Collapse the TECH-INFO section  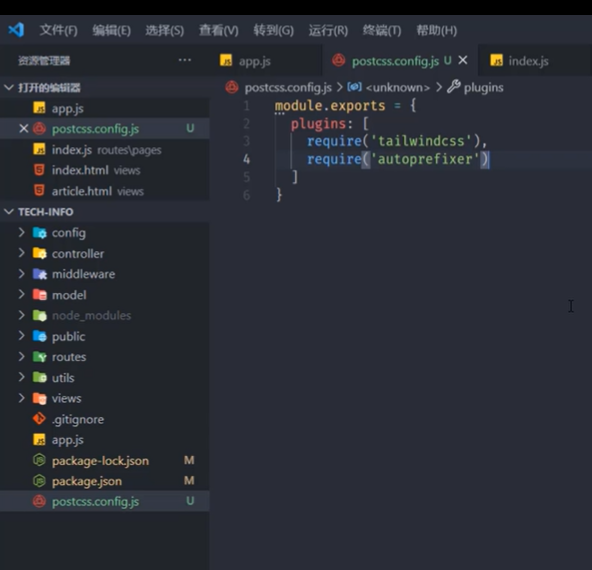(9, 212)
